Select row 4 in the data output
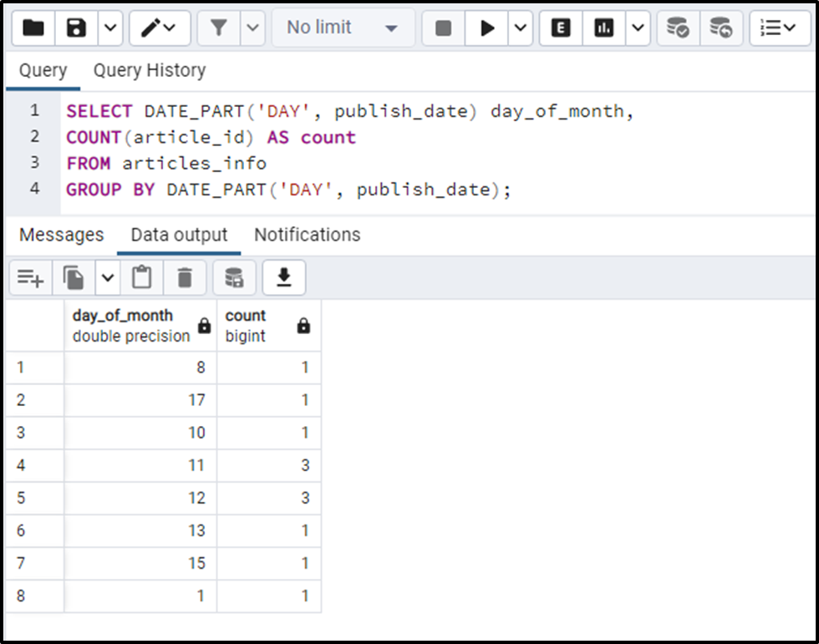The height and width of the screenshot is (644, 819). [x=33, y=465]
